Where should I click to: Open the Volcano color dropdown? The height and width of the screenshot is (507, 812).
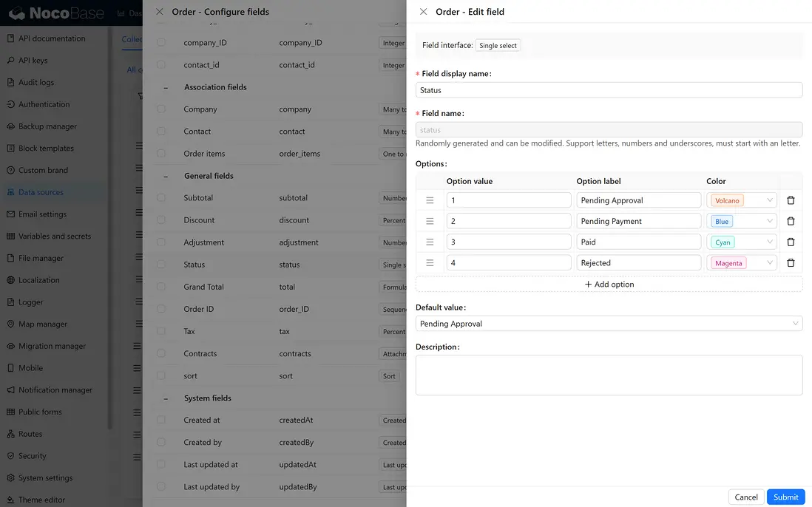742,200
